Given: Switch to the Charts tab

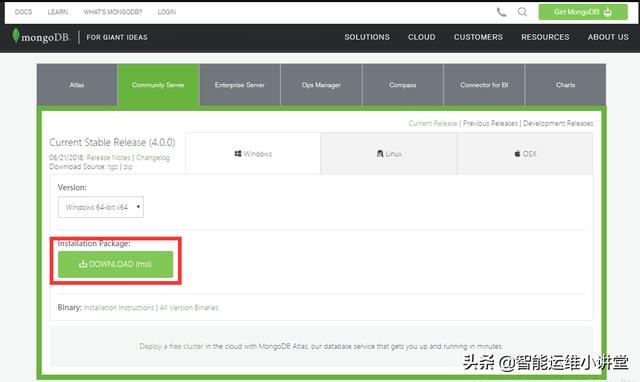Looking at the screenshot, I should 565,85.
